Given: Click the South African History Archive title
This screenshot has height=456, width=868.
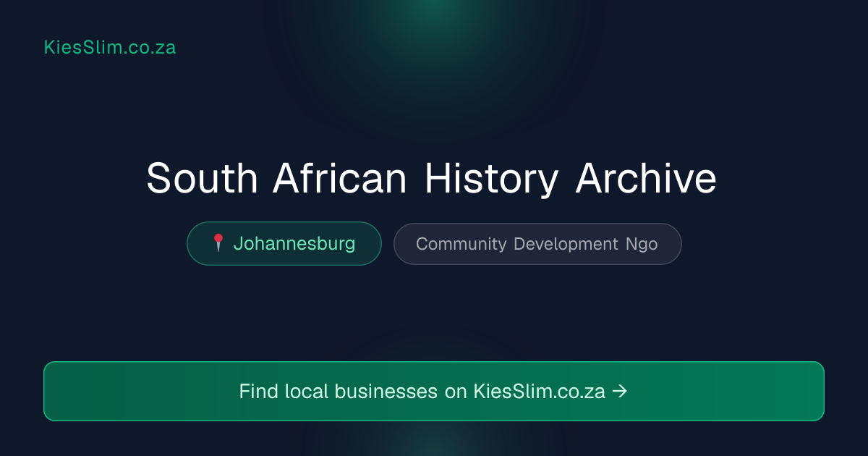Looking at the screenshot, I should [432, 178].
